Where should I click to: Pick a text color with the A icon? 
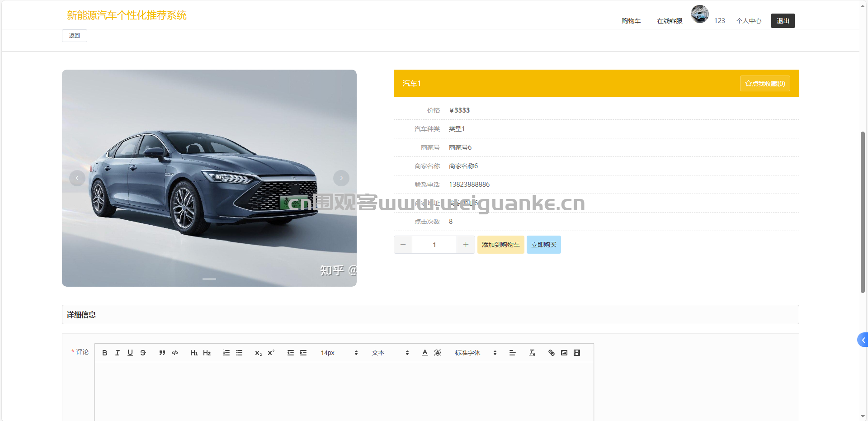coord(425,353)
